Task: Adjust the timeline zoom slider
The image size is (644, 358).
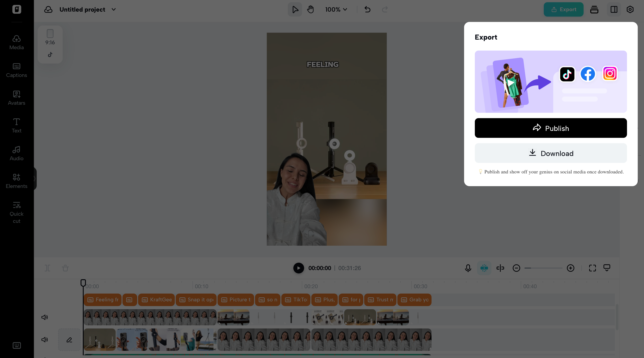Action: (543, 268)
